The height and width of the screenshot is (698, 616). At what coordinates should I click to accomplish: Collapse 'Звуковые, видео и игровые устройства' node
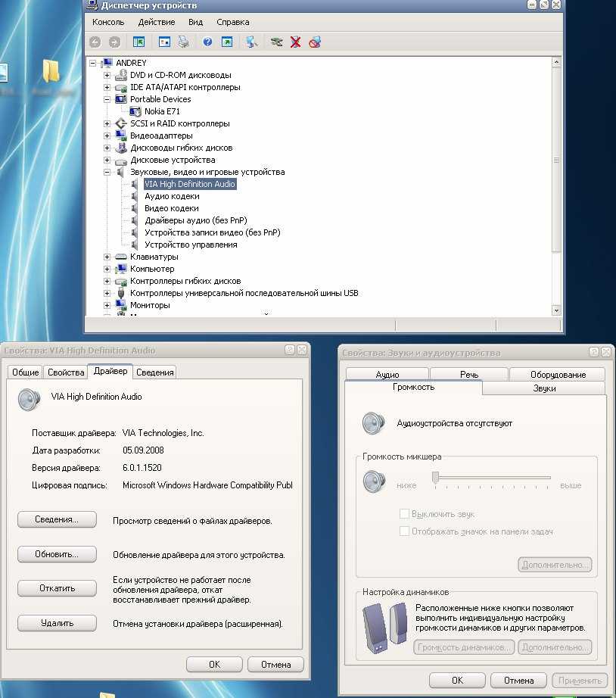107,172
